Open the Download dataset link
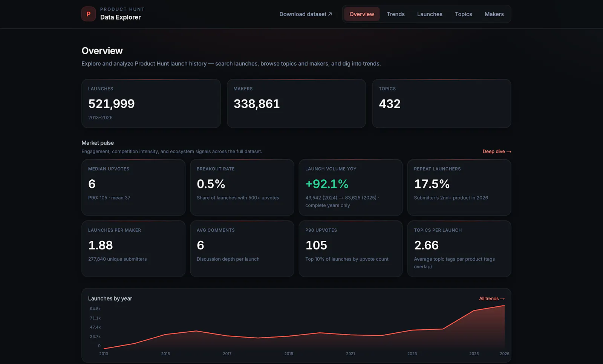 (306, 14)
